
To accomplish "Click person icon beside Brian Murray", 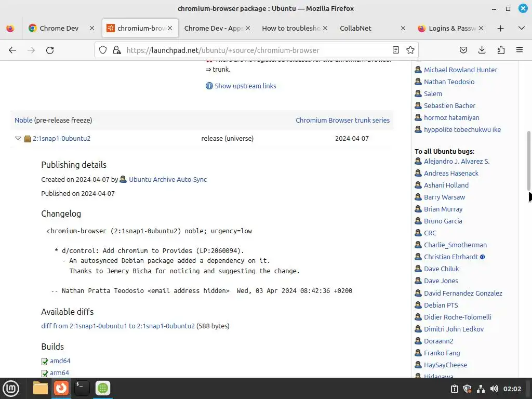I will click(x=418, y=209).
